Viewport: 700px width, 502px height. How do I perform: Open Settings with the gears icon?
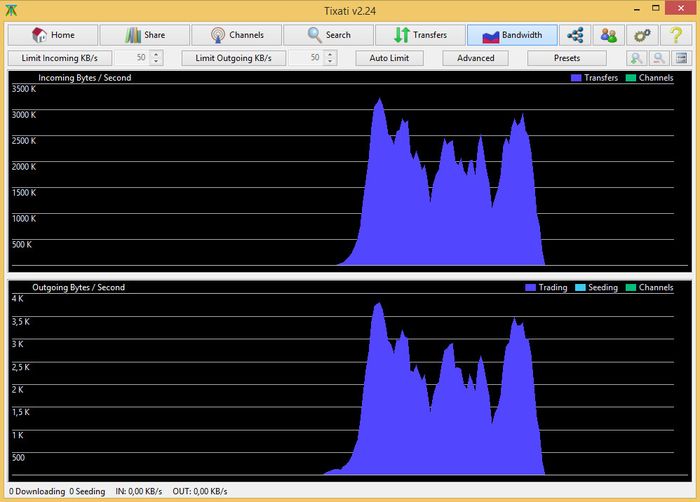point(642,35)
